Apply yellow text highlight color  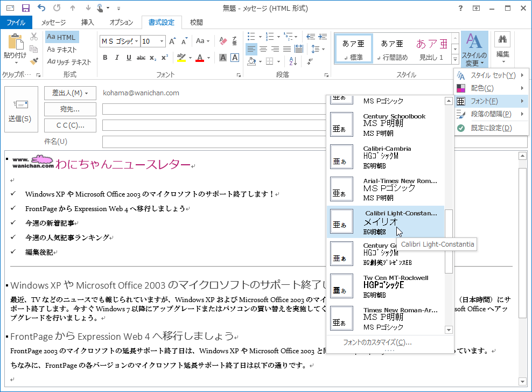pyautogui.click(x=181, y=58)
